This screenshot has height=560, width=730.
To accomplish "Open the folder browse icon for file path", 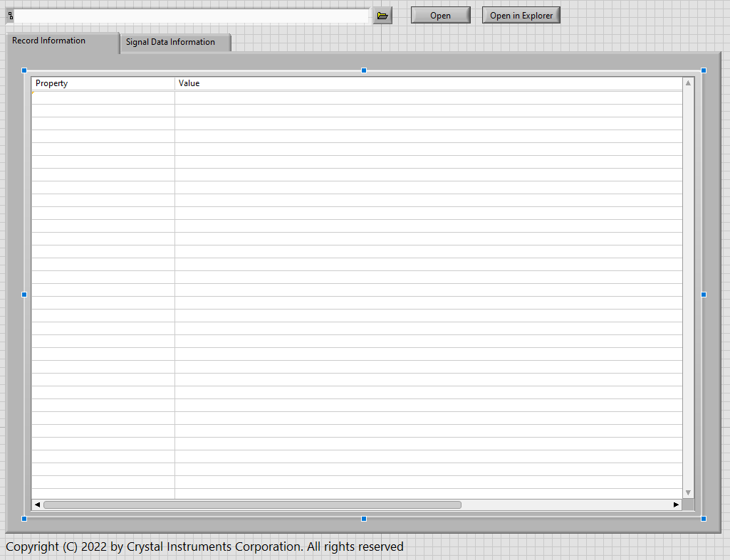I will tap(382, 15).
